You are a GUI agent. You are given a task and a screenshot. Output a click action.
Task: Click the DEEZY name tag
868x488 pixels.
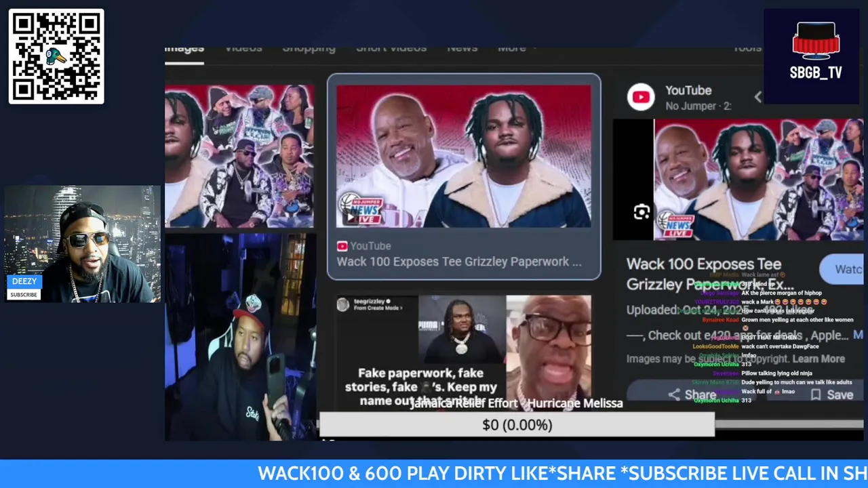(24, 281)
